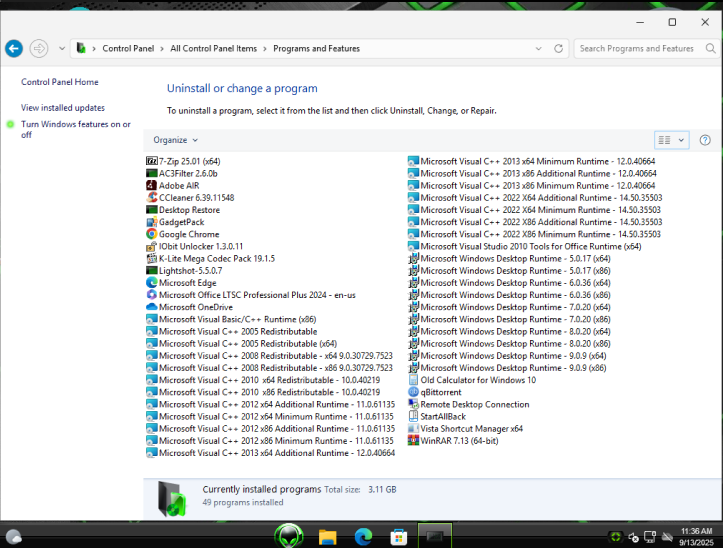
Task: Select Visual C++ 2010 x64 Redistributable entry
Action: tap(263, 380)
